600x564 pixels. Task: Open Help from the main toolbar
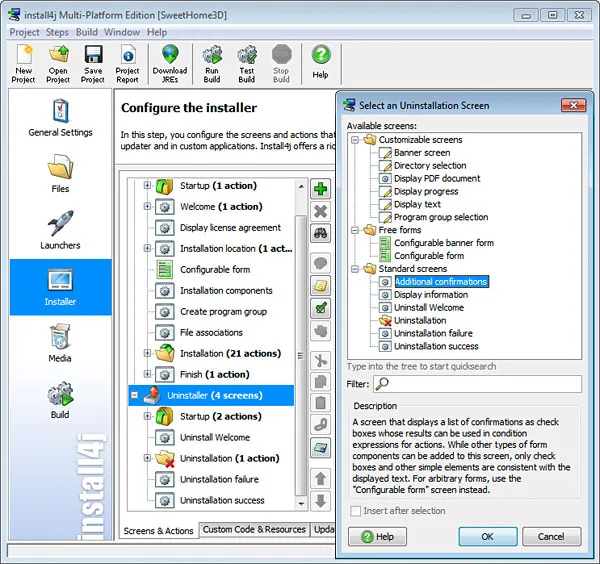point(321,62)
